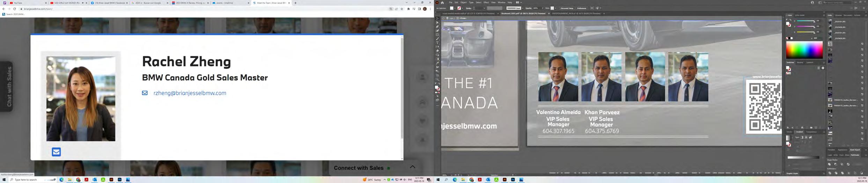Select the Type tool in Illustrator
This screenshot has height=183, width=868.
pyautogui.click(x=437, y=43)
